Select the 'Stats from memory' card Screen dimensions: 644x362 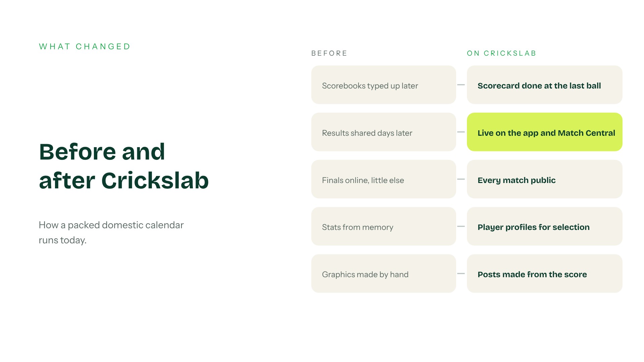pos(383,226)
